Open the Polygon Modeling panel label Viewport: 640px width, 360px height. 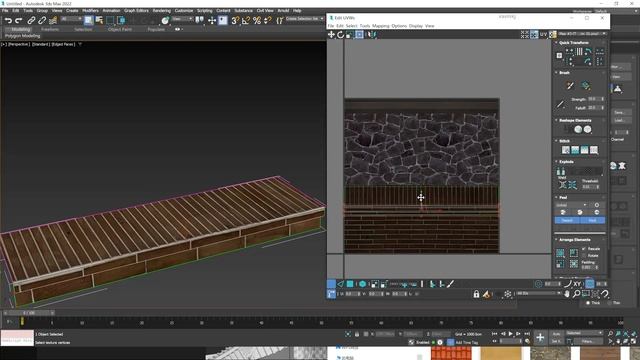pyautogui.click(x=22, y=36)
